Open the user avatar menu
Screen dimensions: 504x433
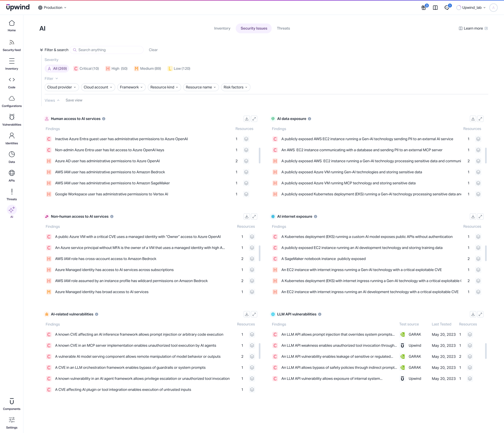[493, 7]
